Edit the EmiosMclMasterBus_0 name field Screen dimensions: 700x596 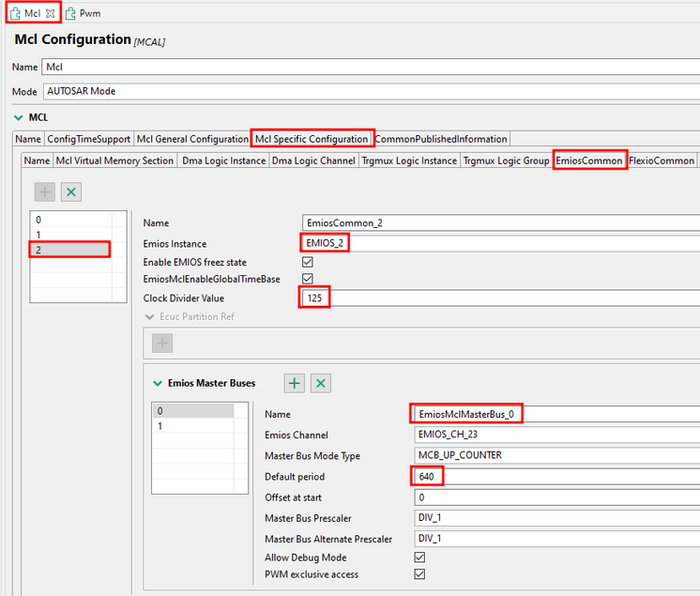point(556,414)
